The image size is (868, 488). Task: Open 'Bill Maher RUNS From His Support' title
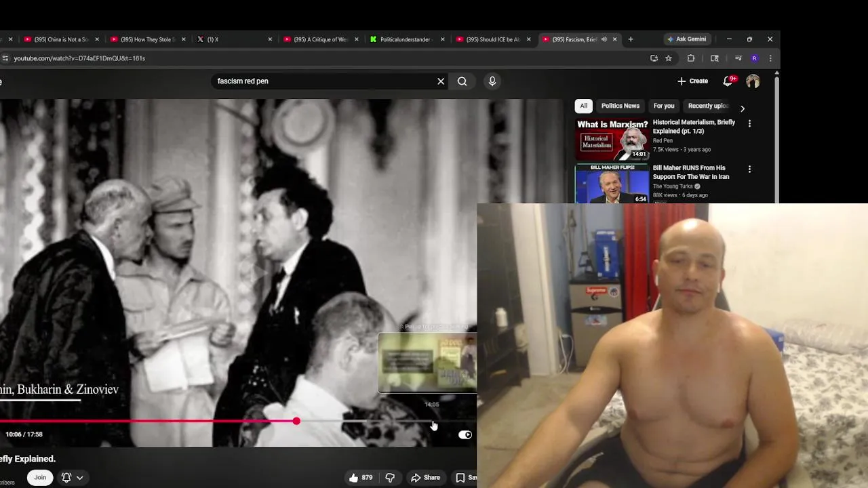pyautogui.click(x=691, y=172)
